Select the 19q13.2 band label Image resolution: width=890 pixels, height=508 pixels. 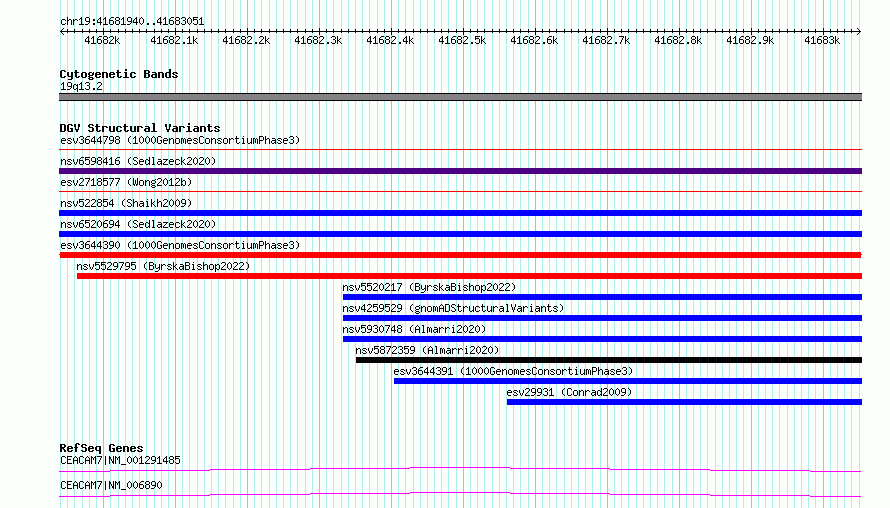point(81,86)
